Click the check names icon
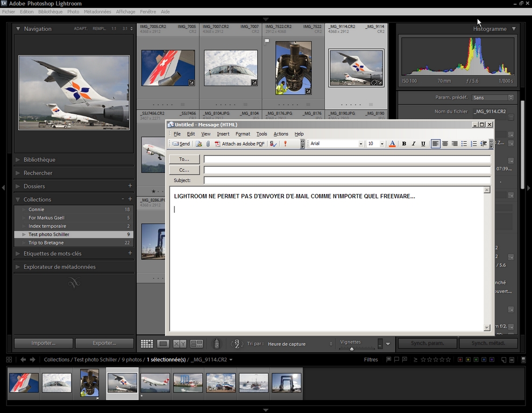This screenshot has width=532, height=413. (273, 144)
